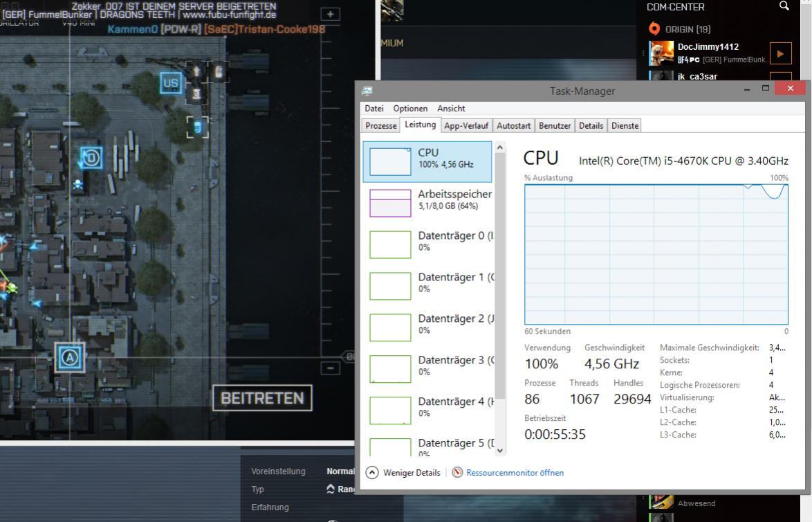Click Voreinstellung Normal setting
The image size is (812, 522).
[x=340, y=471]
